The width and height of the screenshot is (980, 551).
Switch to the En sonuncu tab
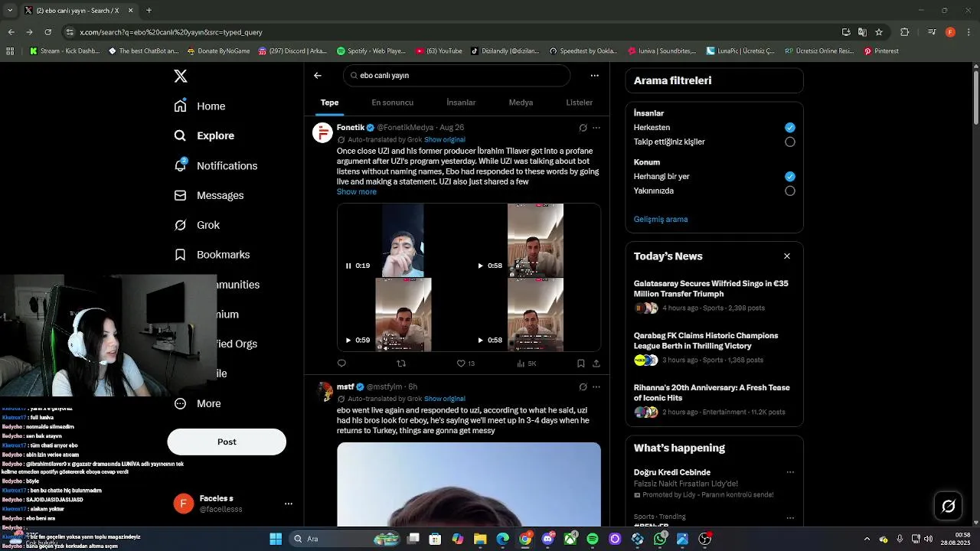[x=393, y=103]
